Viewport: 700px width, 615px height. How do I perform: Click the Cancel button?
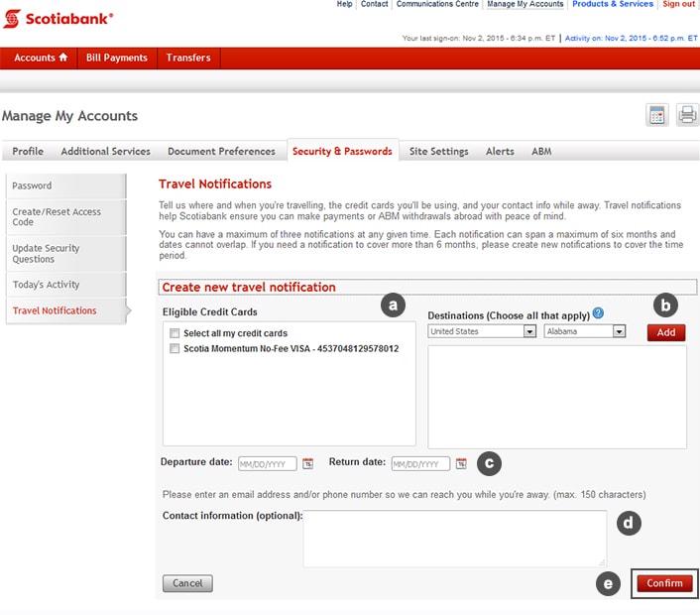point(187,583)
